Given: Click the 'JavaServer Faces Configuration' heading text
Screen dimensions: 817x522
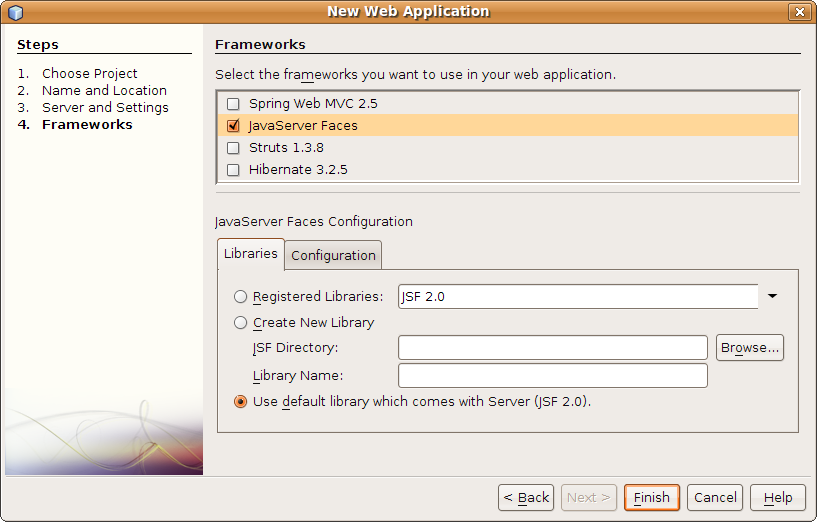Looking at the screenshot, I should 314,222.
